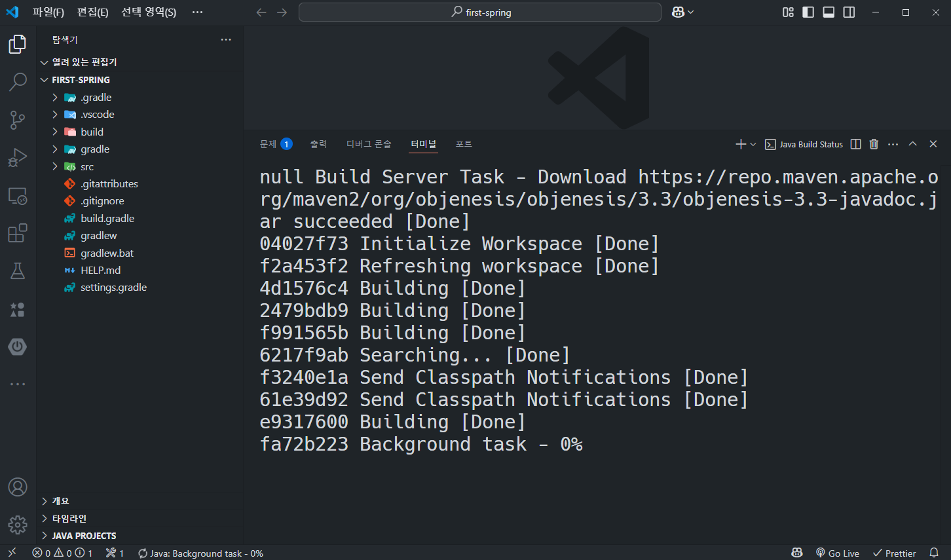Screen dimensions: 951x560
Task: Open the Search view in activity bar
Action: coord(18,82)
